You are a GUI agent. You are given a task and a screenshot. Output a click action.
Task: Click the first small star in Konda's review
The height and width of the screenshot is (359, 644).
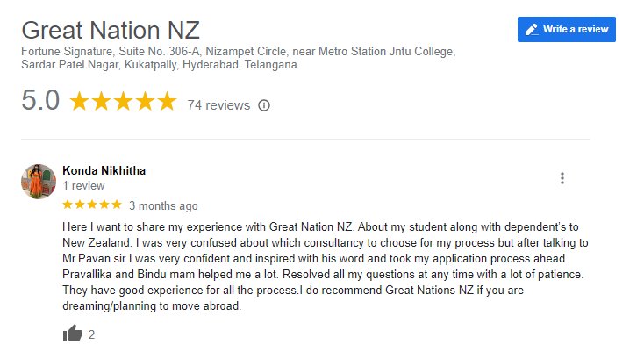click(x=68, y=205)
